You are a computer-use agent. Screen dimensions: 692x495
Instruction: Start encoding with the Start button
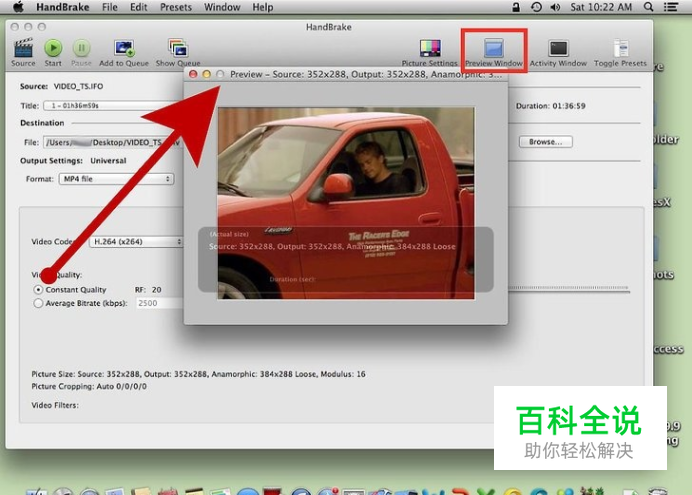click(53, 52)
